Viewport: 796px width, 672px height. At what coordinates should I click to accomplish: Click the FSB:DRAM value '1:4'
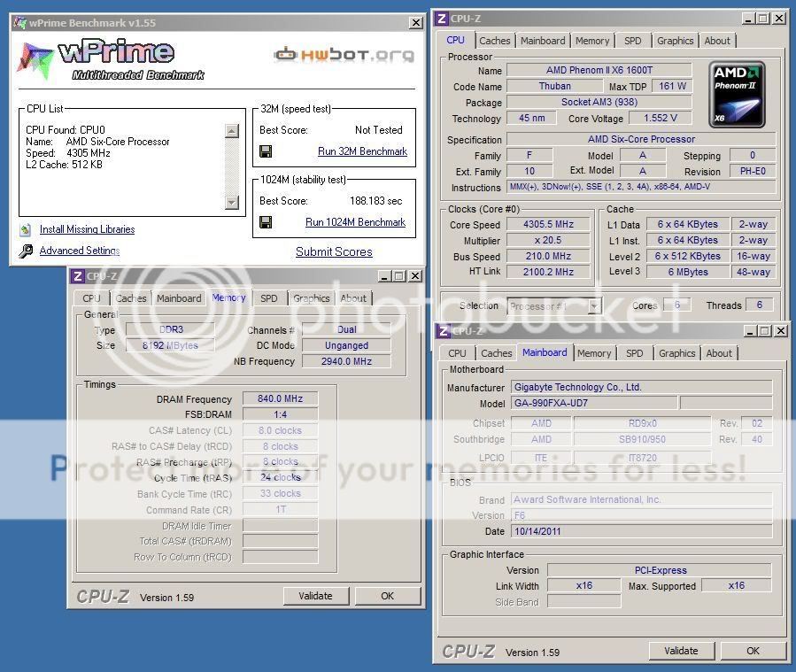(x=280, y=414)
